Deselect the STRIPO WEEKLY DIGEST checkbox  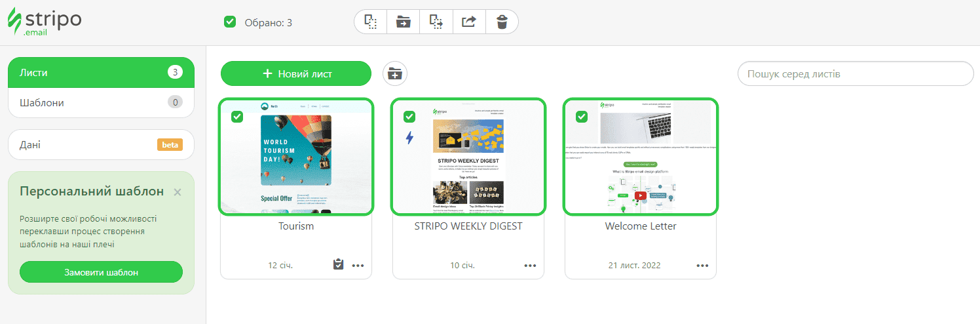[x=409, y=117]
